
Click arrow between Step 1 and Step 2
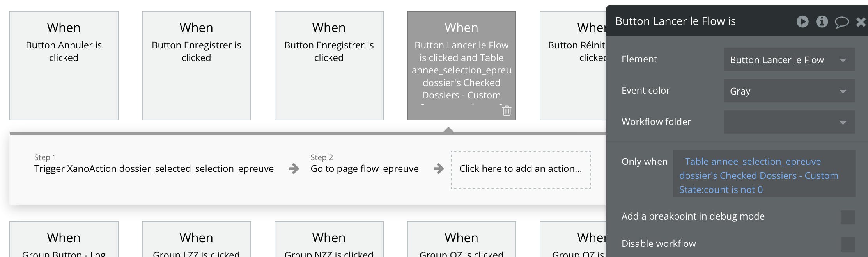[294, 169]
